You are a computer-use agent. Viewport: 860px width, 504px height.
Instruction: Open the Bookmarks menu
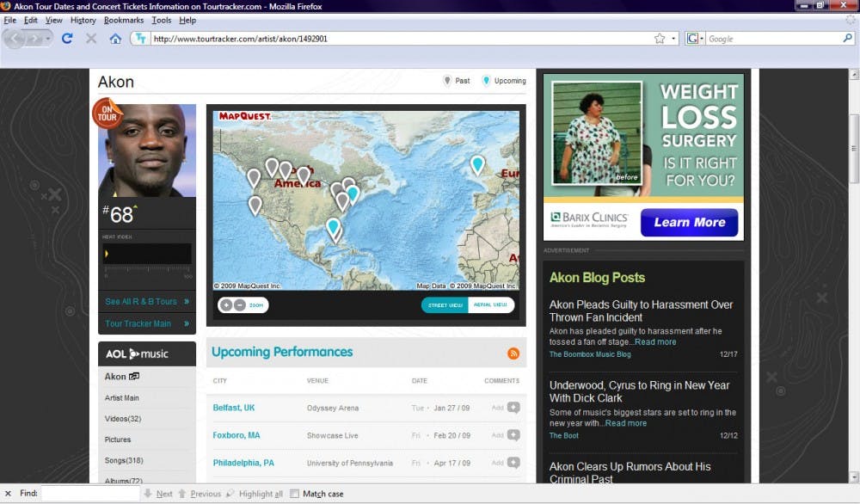pos(124,20)
